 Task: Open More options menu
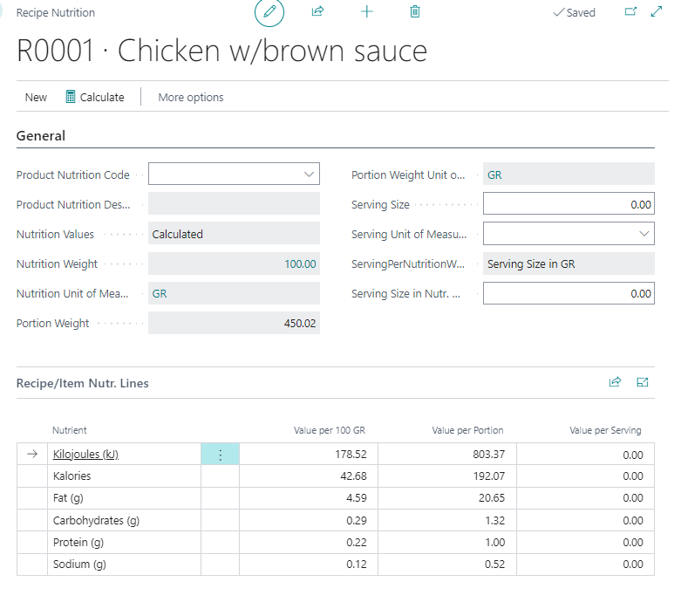tap(190, 97)
